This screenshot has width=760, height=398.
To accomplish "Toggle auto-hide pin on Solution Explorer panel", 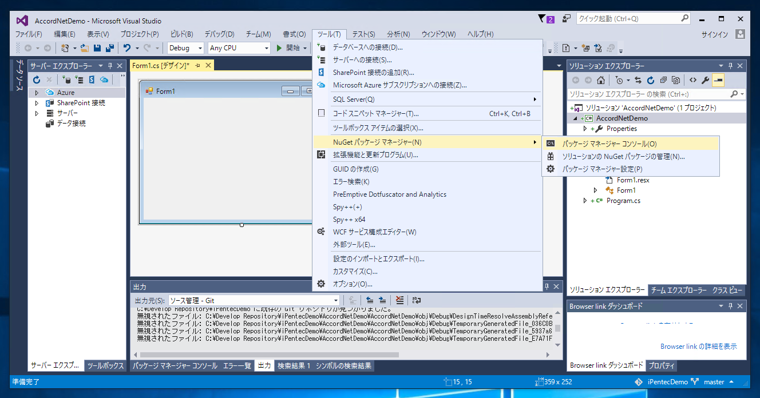I will click(x=730, y=66).
